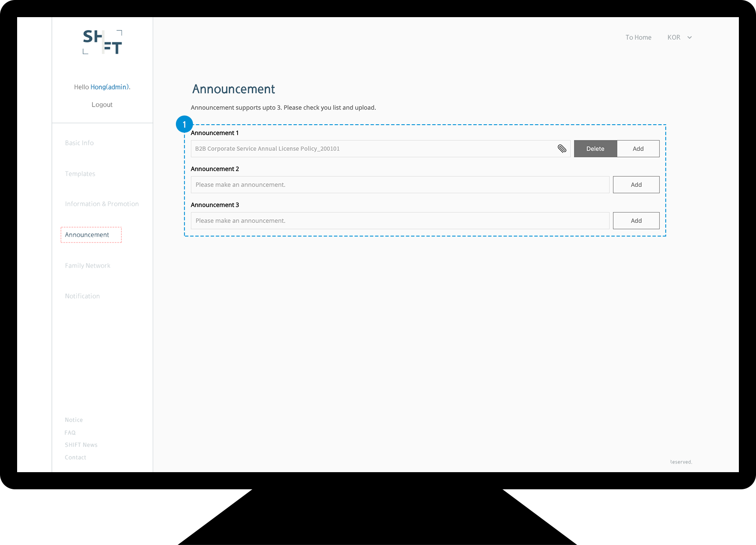This screenshot has width=756, height=545.
Task: Open Templates in sidebar menu
Action: 80,174
